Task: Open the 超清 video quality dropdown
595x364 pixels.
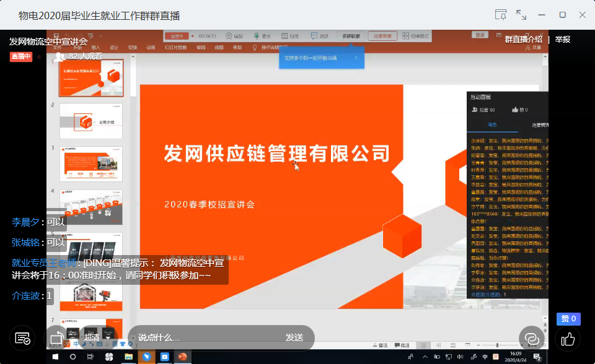Action: click(92, 337)
